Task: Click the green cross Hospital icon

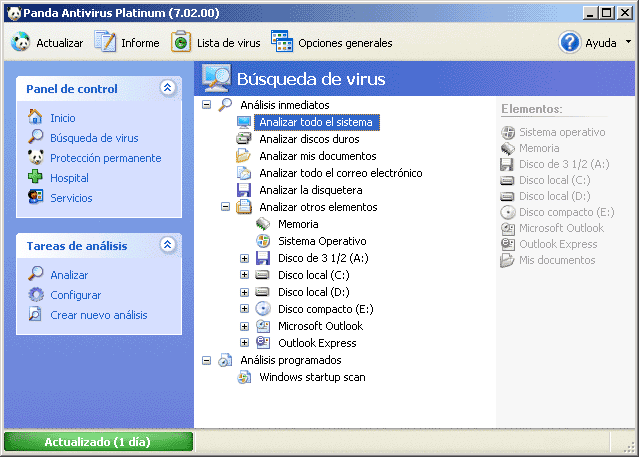Action: 35,177
